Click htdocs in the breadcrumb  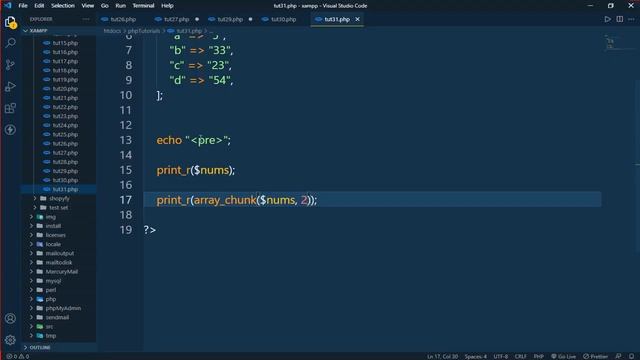[112, 31]
